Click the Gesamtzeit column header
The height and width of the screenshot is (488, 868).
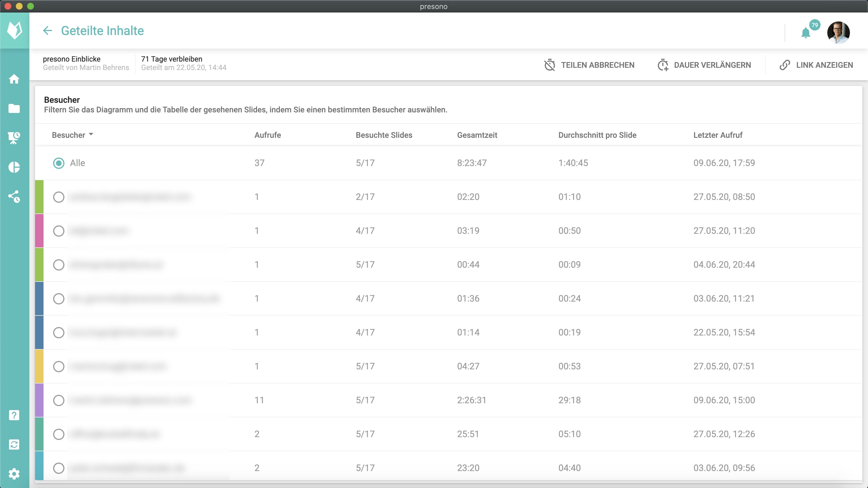pos(477,135)
